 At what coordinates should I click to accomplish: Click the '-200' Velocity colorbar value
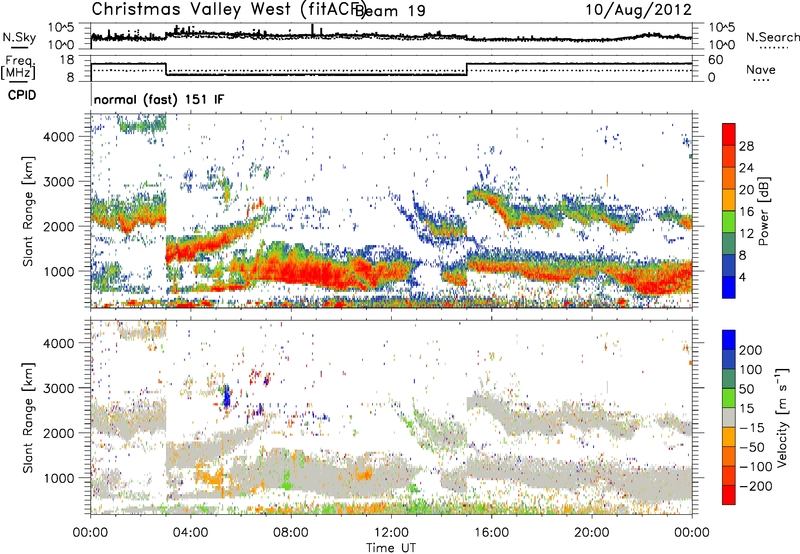coord(755,486)
